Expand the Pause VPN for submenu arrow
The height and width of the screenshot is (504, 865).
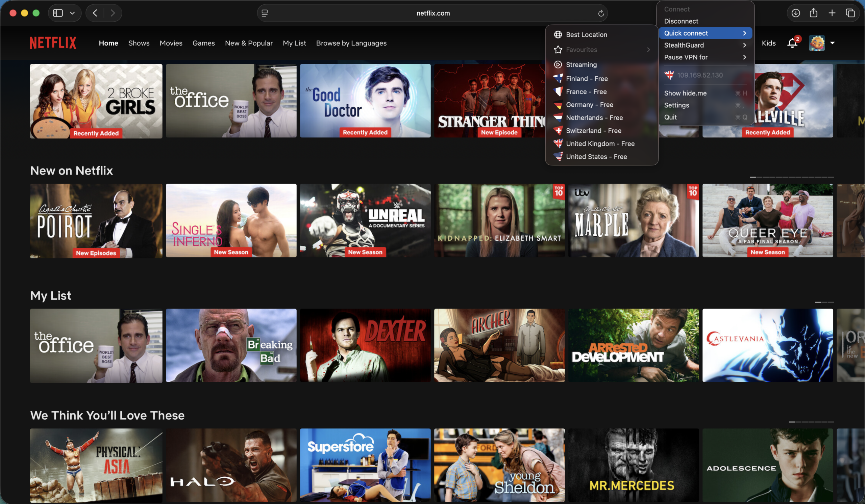pos(744,57)
